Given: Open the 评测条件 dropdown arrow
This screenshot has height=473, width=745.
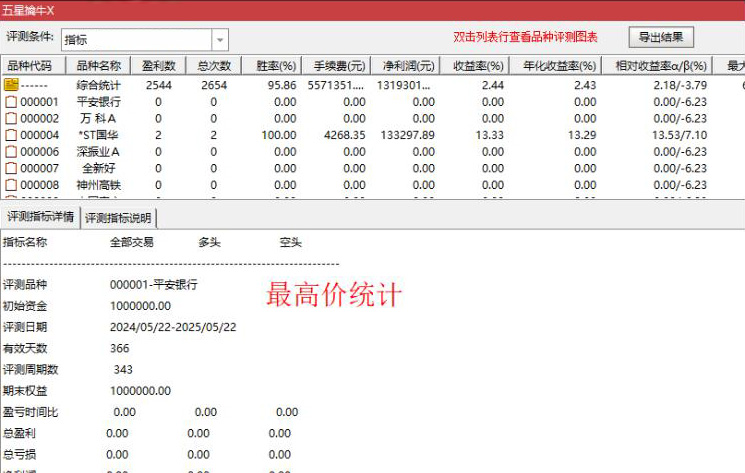Looking at the screenshot, I should (x=220, y=40).
